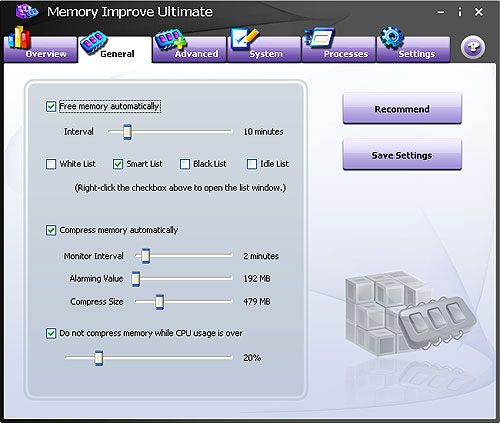Go to the System tab
This screenshot has height=423, width=500.
(x=264, y=50)
